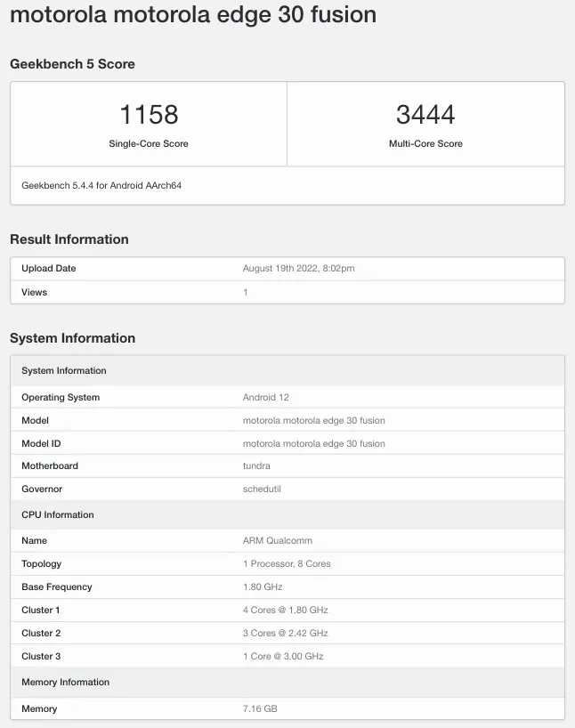Screen dimensions: 575x728
Task: Click the page title 'motorola motorola edge 30 fusion'
Action: point(193,14)
